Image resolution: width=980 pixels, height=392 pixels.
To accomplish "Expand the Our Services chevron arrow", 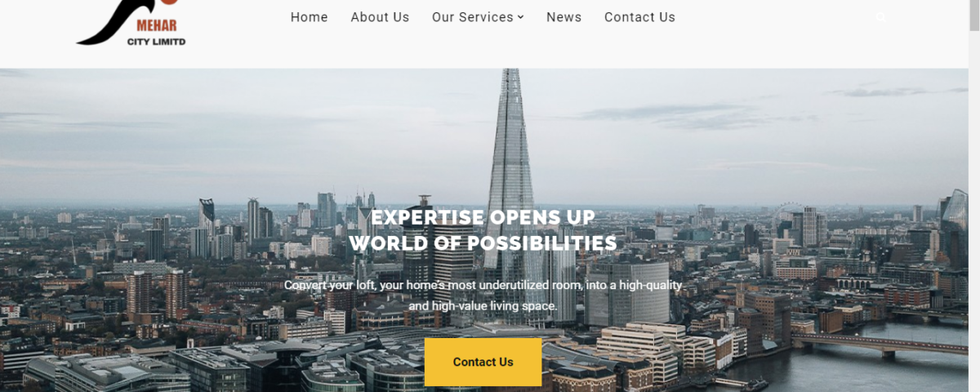I will click(520, 17).
